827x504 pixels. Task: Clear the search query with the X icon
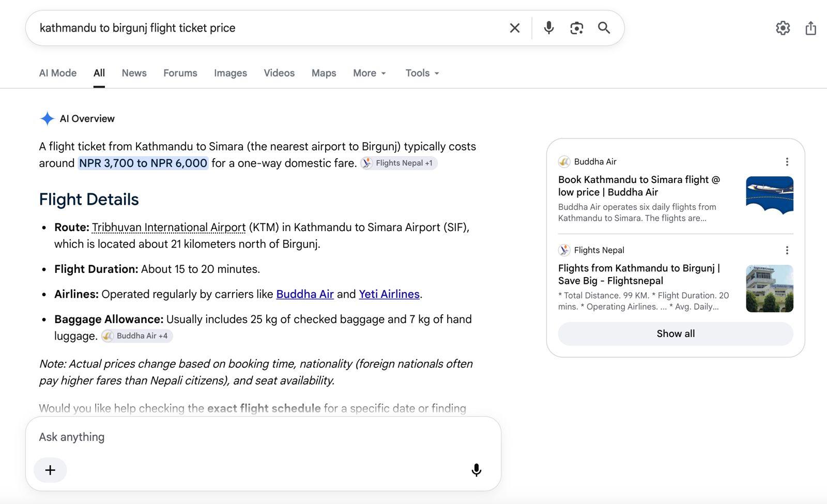514,28
